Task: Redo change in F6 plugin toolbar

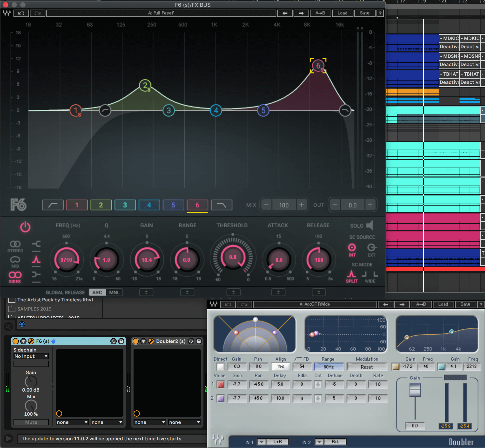Action: [x=37, y=13]
